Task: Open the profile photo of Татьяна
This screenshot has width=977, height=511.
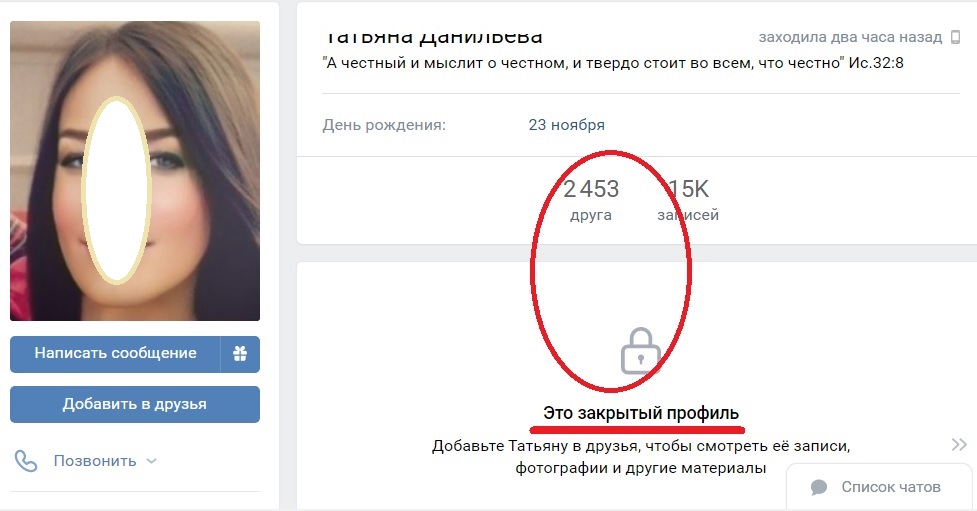Action: [x=135, y=171]
